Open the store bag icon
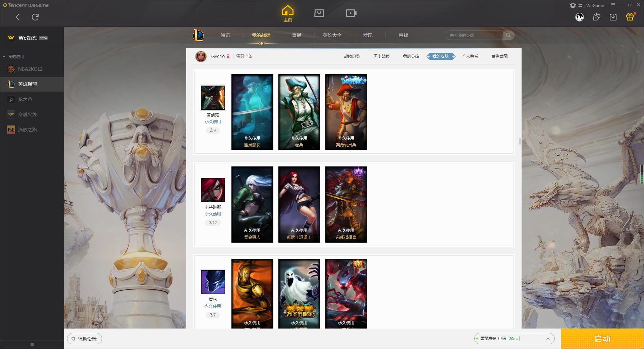This screenshot has height=349, width=644. (319, 13)
